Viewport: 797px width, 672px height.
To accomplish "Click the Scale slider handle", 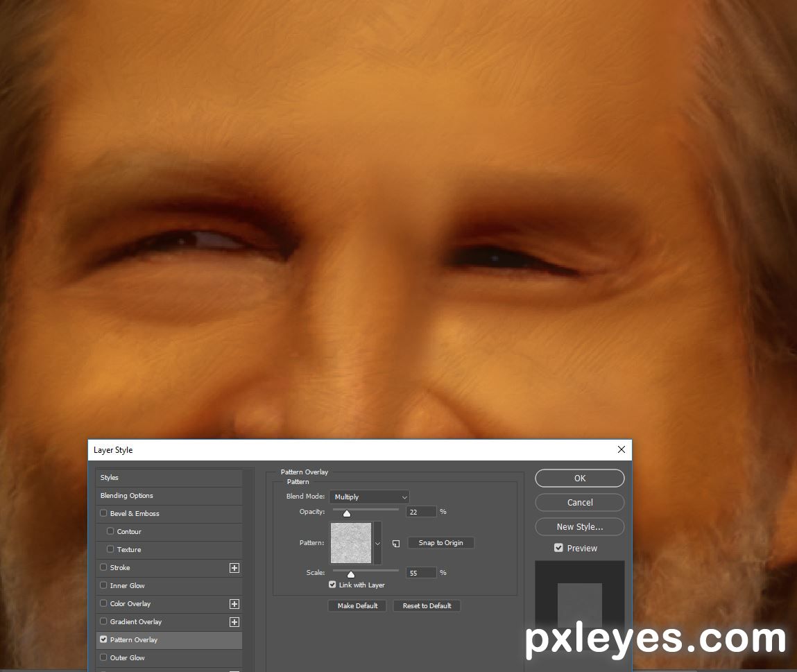I will click(351, 574).
